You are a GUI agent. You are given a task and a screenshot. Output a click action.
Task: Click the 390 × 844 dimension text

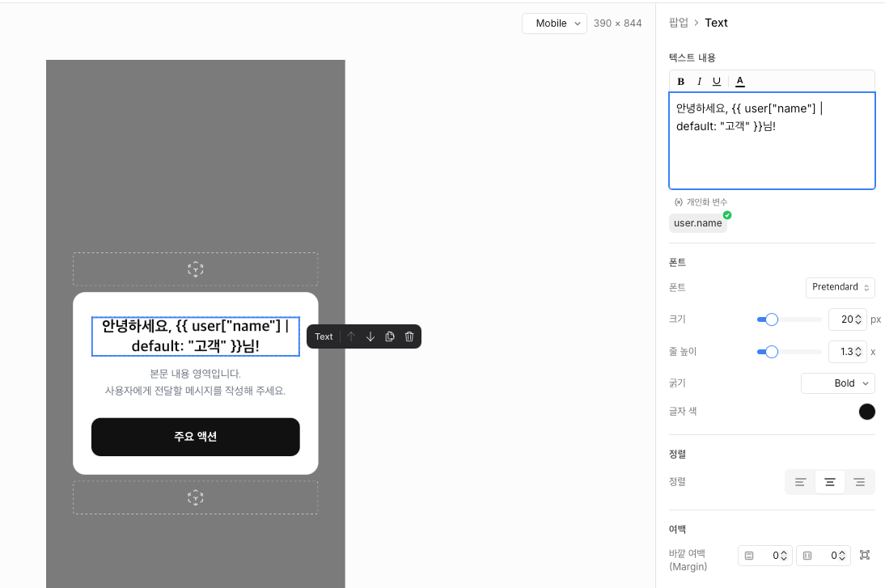617,23
